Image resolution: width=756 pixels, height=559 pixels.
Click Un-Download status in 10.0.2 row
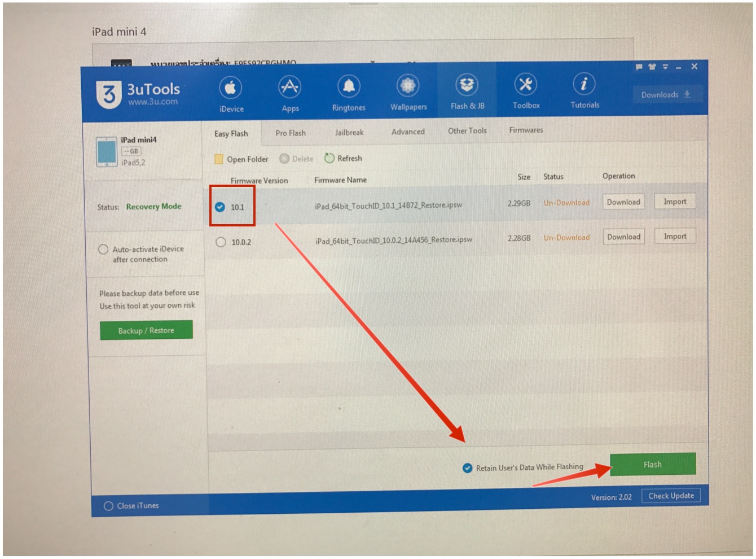[x=566, y=238]
